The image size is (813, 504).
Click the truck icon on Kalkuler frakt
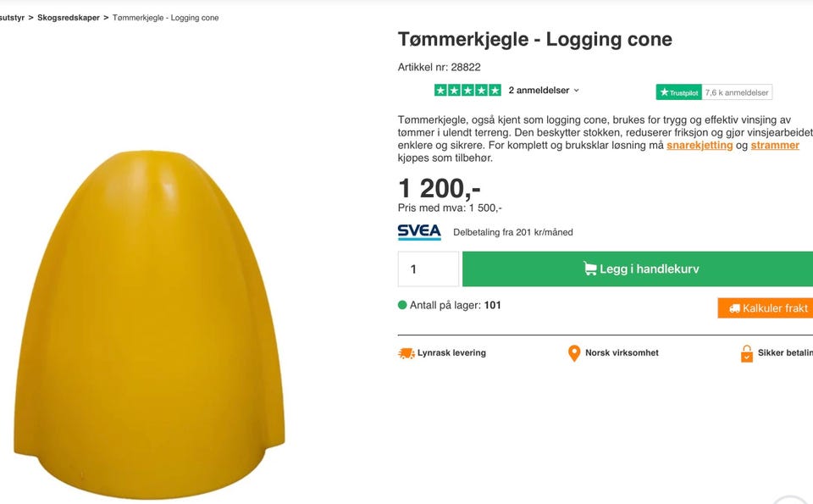point(734,308)
